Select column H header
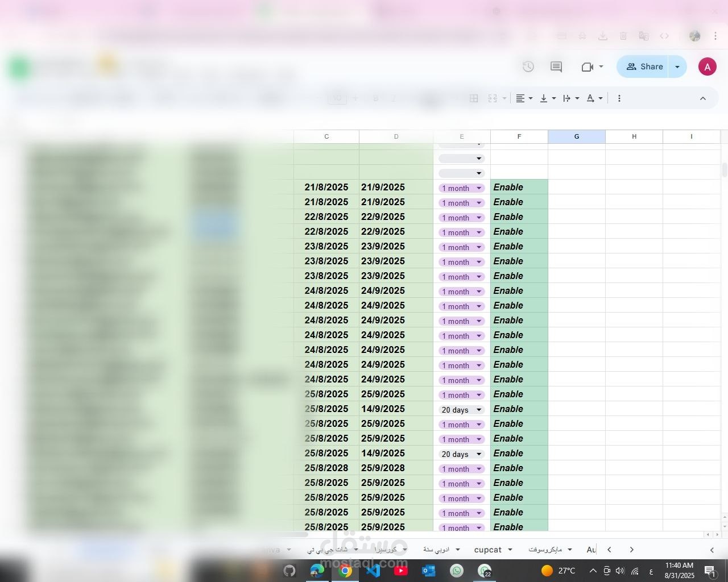The image size is (728, 582). [634, 136]
